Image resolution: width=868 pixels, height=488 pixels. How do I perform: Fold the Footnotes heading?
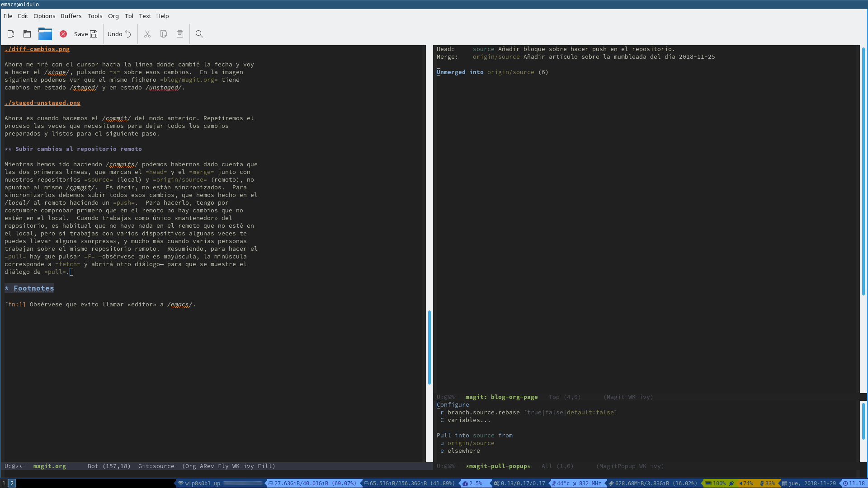[x=29, y=288]
